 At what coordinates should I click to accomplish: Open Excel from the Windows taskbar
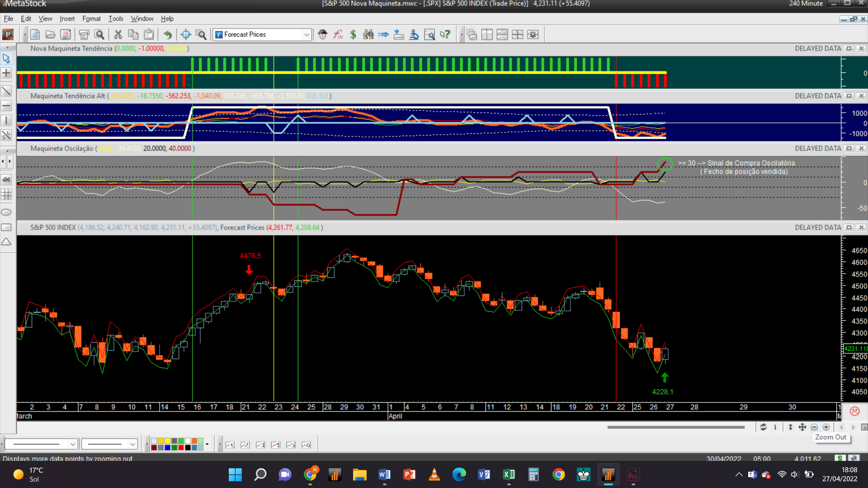tap(509, 474)
